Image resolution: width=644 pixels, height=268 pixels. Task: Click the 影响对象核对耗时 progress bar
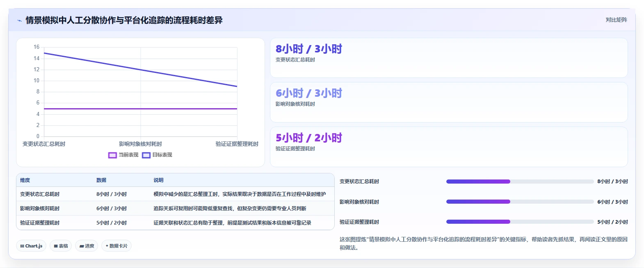(520, 202)
